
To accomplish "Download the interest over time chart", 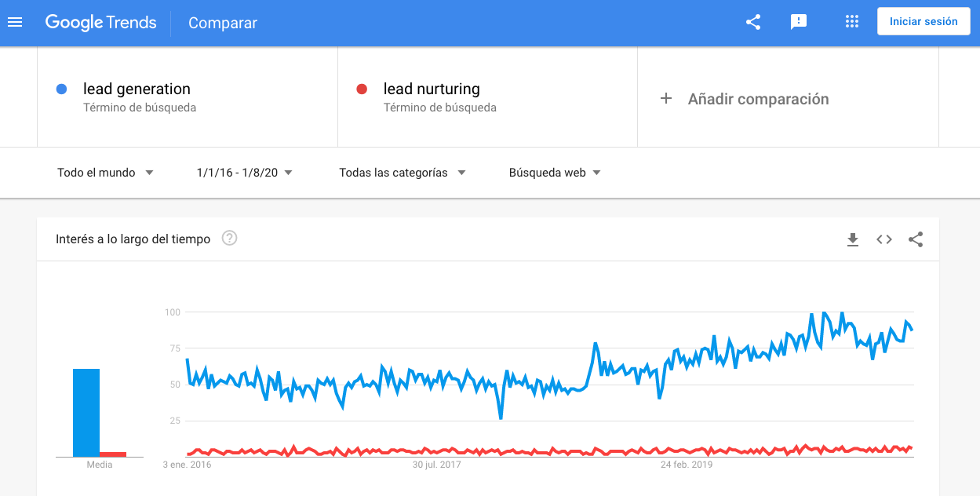I will 853,239.
